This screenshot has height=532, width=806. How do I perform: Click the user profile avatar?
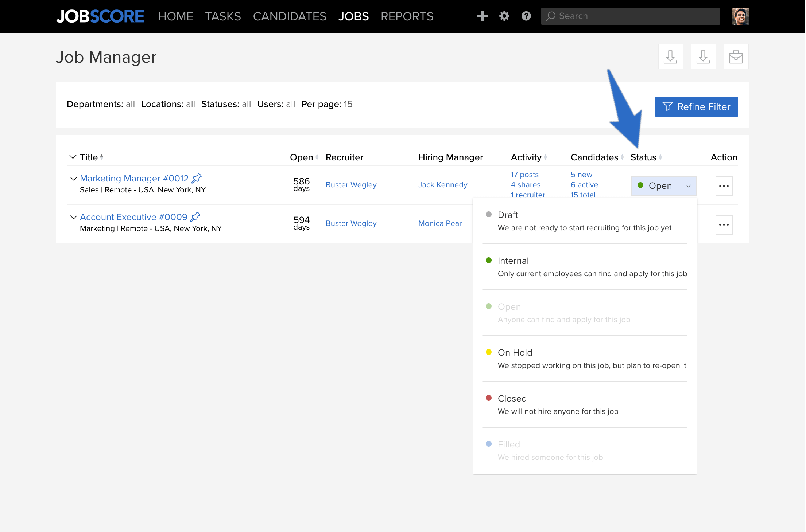[x=740, y=16]
